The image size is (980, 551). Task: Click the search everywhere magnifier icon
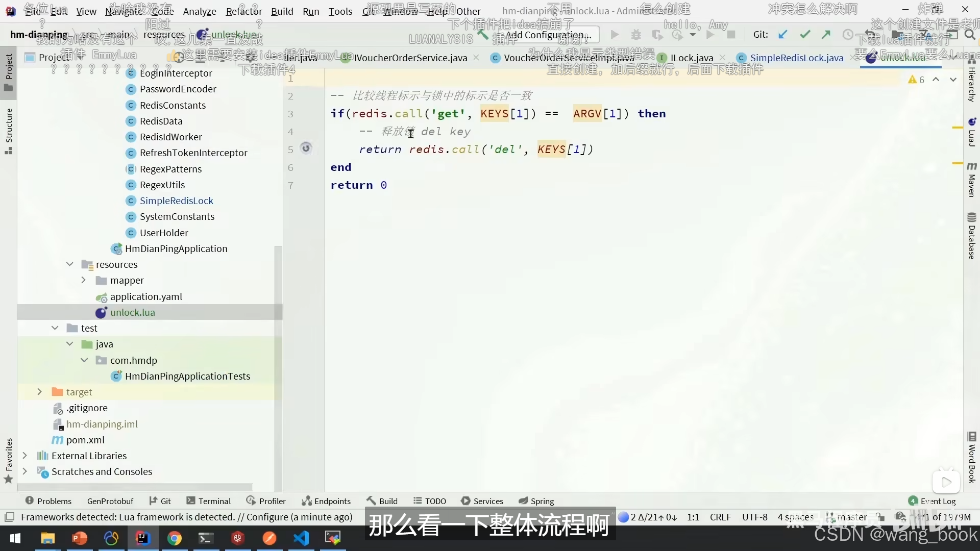(970, 35)
